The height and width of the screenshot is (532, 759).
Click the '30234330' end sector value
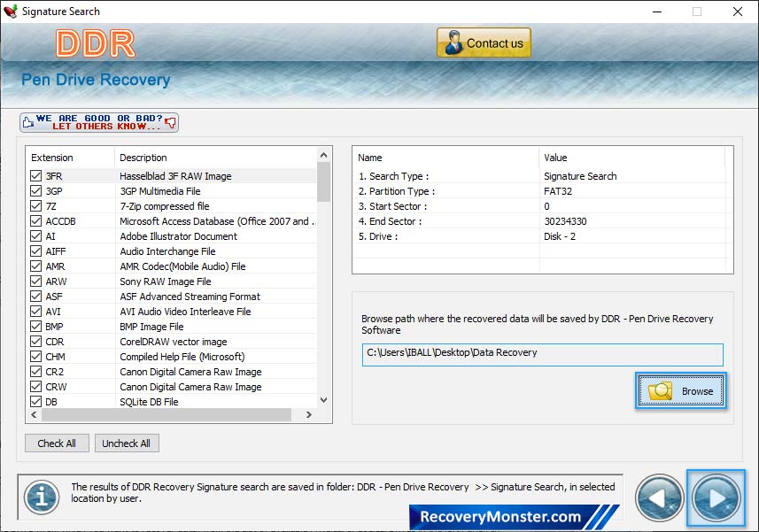[x=565, y=221]
